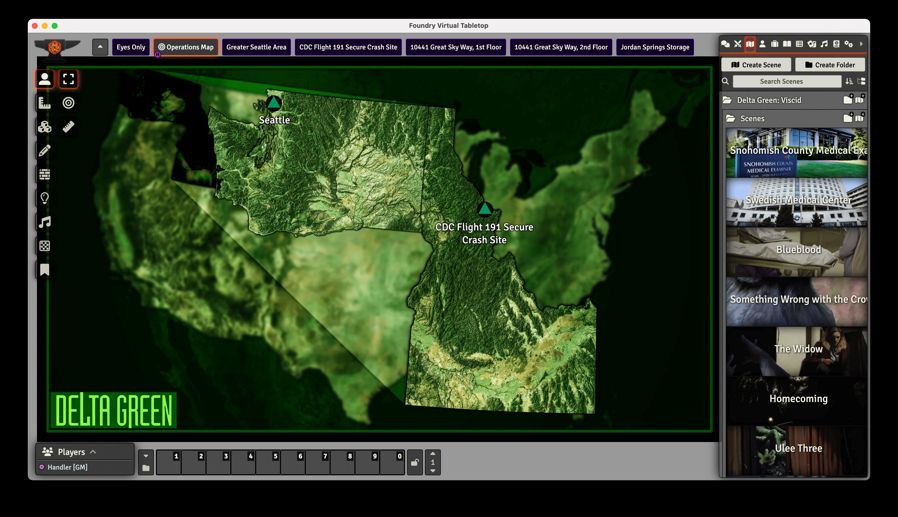Collapse the sidebar with the arrow
The image size is (898, 517).
click(x=861, y=44)
